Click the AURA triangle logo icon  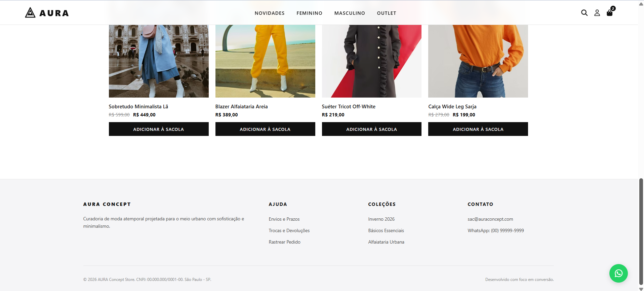[30, 13]
